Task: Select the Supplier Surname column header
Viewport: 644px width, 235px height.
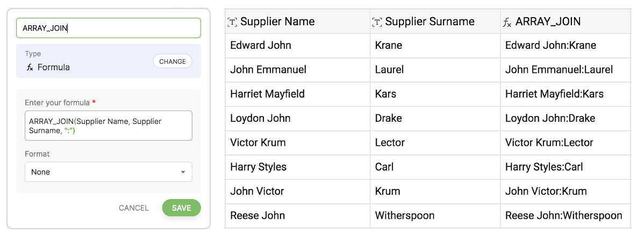Action: click(430, 22)
